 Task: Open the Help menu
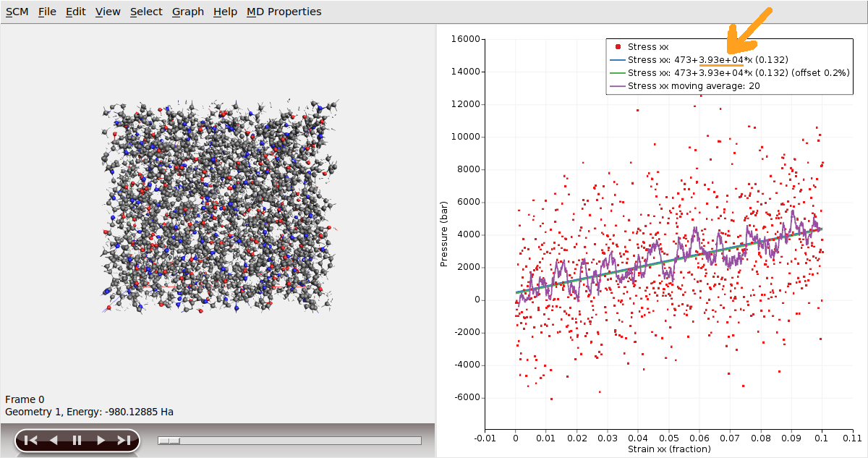coord(225,12)
